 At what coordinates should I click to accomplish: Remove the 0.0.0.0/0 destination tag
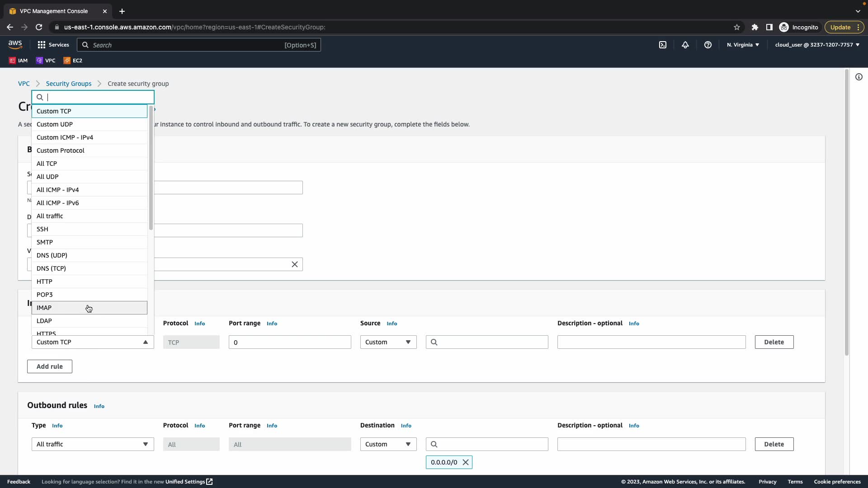pos(466,462)
